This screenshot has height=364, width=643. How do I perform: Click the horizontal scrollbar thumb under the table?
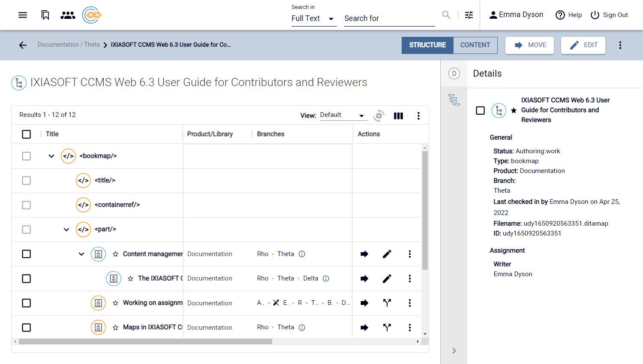point(145,341)
